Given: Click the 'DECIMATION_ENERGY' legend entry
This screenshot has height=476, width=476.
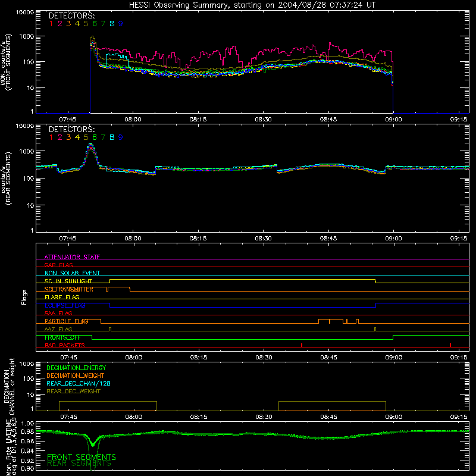Looking at the screenshot, I should tap(76, 368).
